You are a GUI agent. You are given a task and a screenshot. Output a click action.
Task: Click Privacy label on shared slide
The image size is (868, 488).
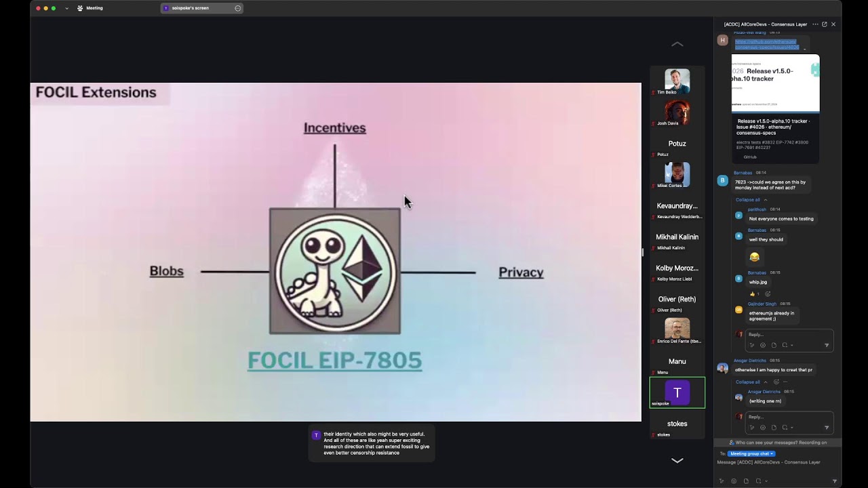521,272
